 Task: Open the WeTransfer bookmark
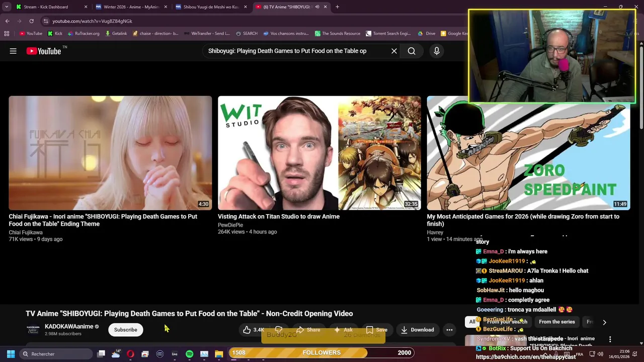(207, 34)
